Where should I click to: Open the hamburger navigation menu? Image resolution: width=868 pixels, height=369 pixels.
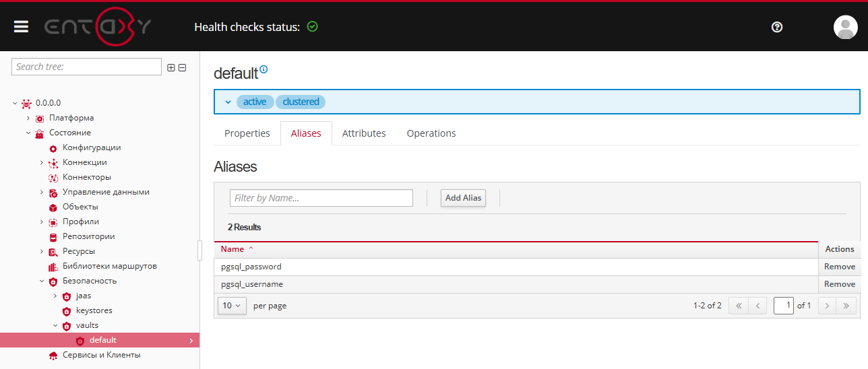22,26
